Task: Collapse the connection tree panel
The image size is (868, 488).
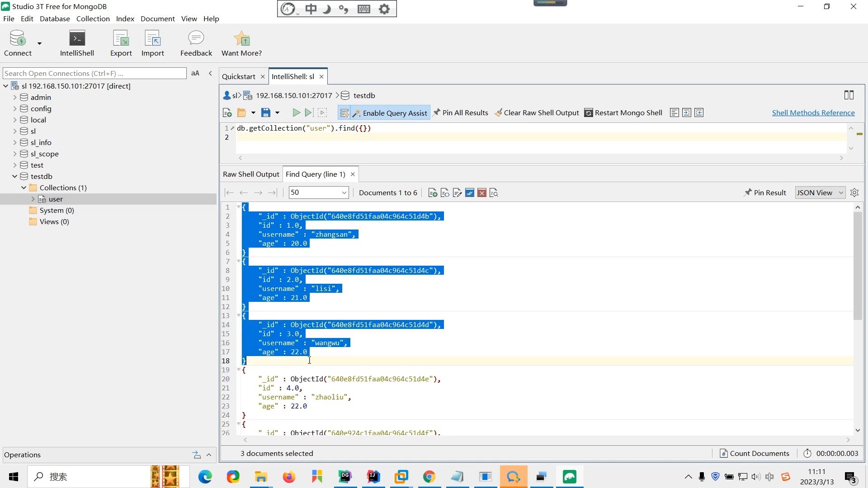Action: pyautogui.click(x=210, y=73)
